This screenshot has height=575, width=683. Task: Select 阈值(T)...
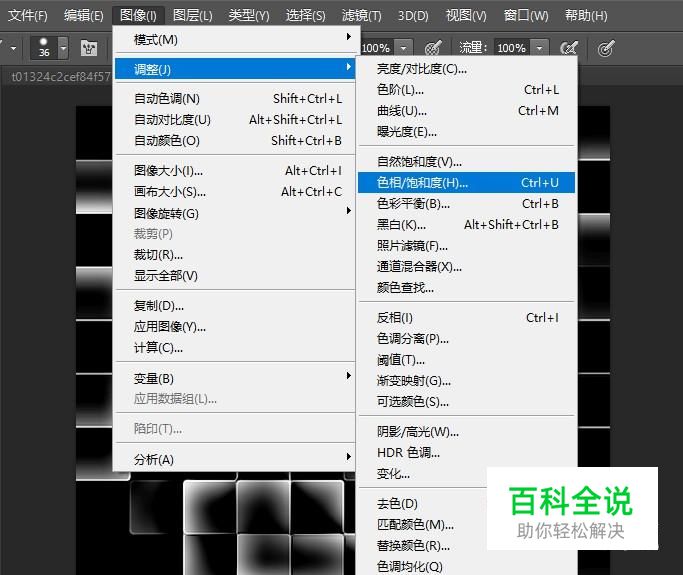pyautogui.click(x=467, y=360)
